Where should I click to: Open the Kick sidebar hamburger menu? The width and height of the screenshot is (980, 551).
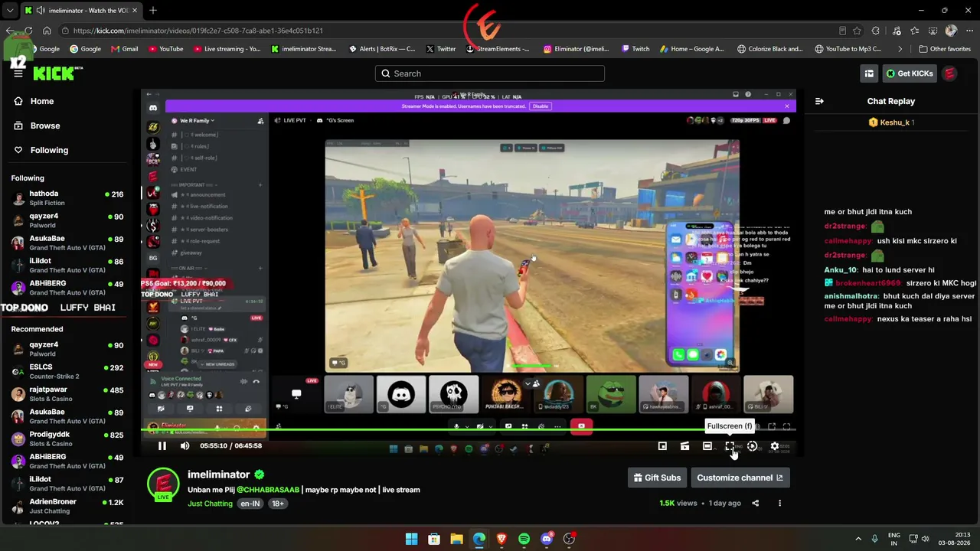click(x=18, y=73)
